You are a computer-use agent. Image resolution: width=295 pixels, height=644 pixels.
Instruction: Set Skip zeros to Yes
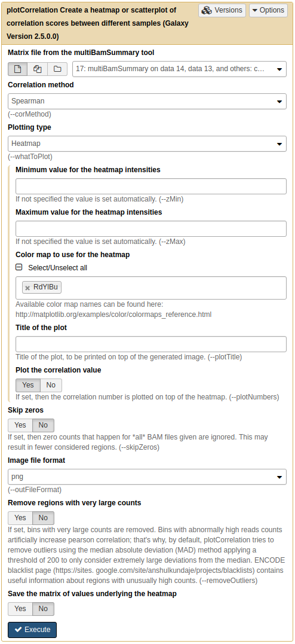(x=20, y=425)
